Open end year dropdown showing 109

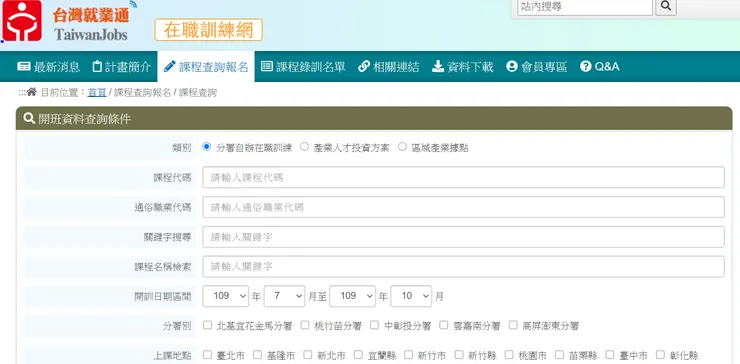click(353, 296)
